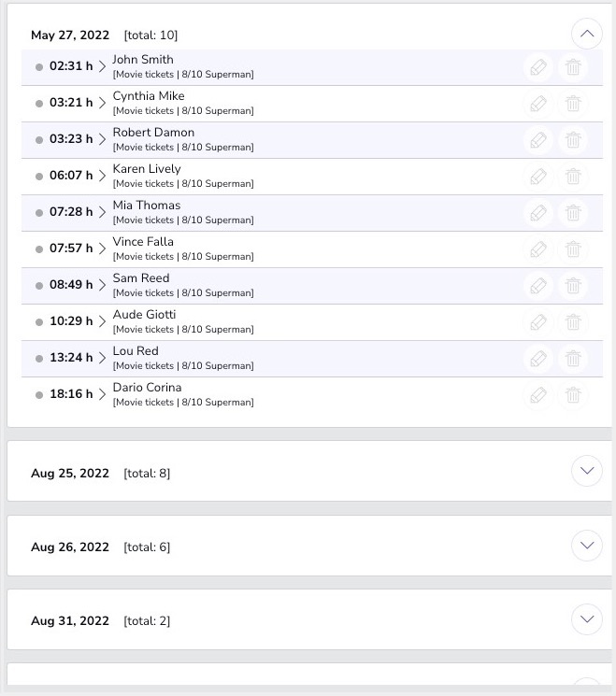Screen dimensions: 616x696
Task: Open the Lou Red entry name
Action: (136, 351)
